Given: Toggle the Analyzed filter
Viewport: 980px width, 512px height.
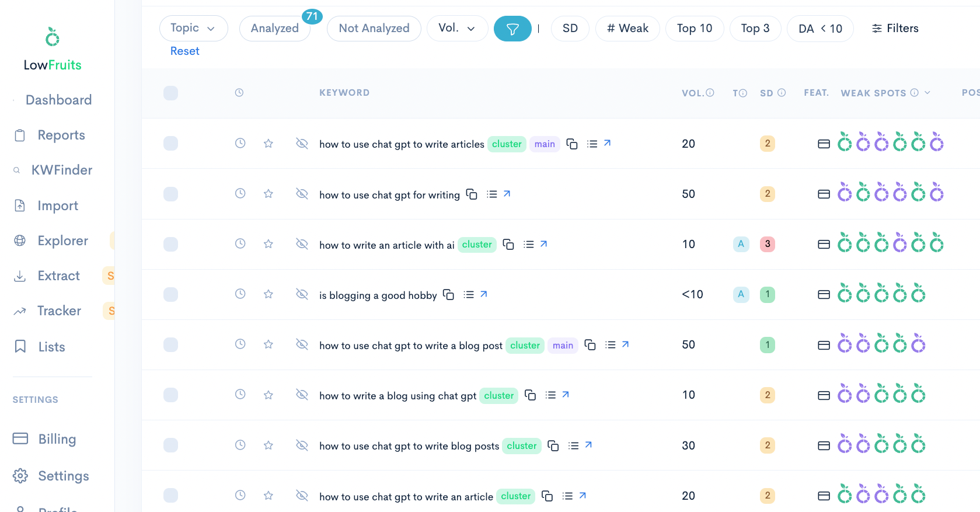Looking at the screenshot, I should point(275,28).
